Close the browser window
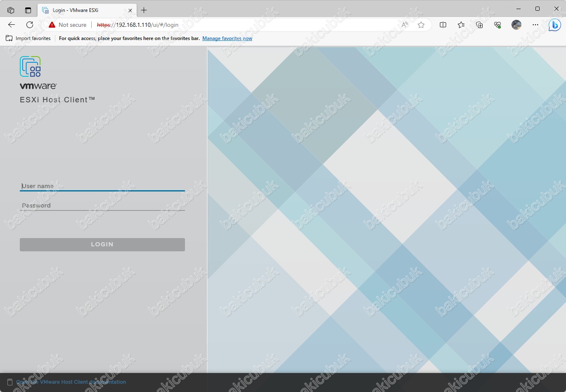Image resolution: width=566 pixels, height=392 pixels. click(x=556, y=9)
